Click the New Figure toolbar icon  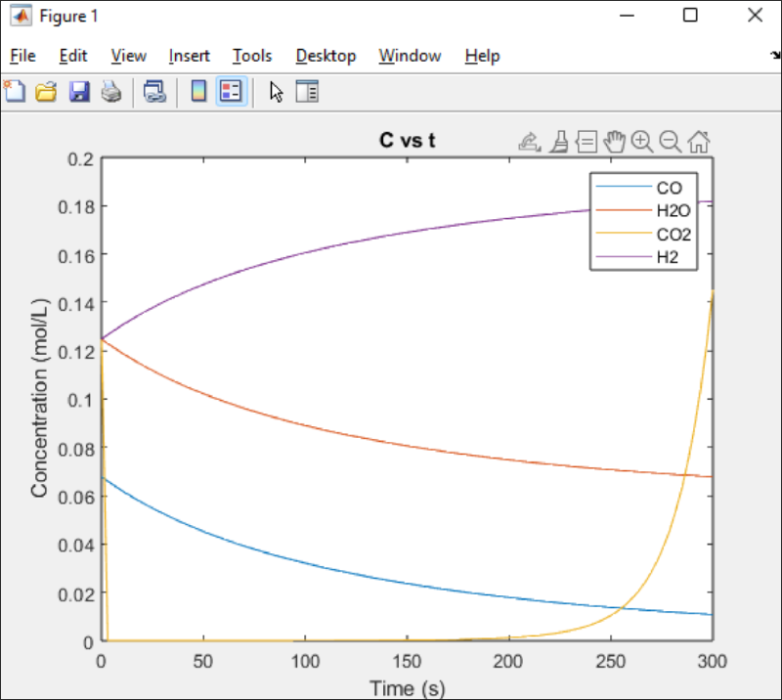[x=15, y=91]
